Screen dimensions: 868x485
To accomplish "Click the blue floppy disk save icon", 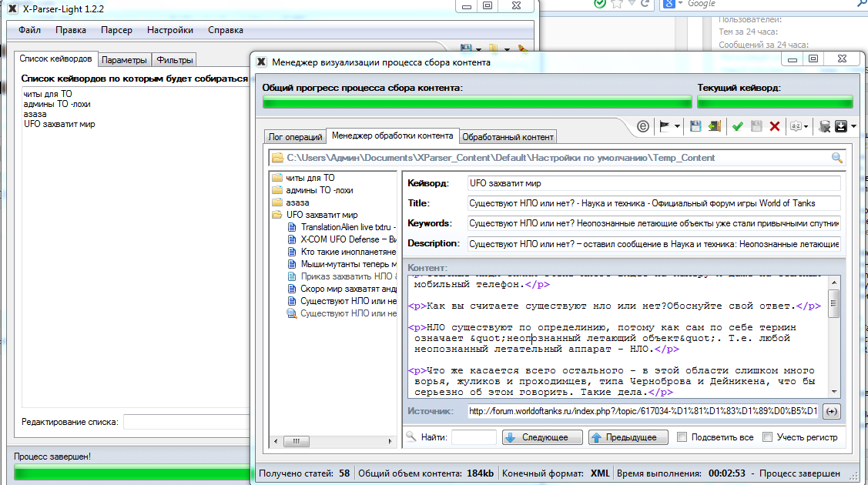I will click(695, 126).
